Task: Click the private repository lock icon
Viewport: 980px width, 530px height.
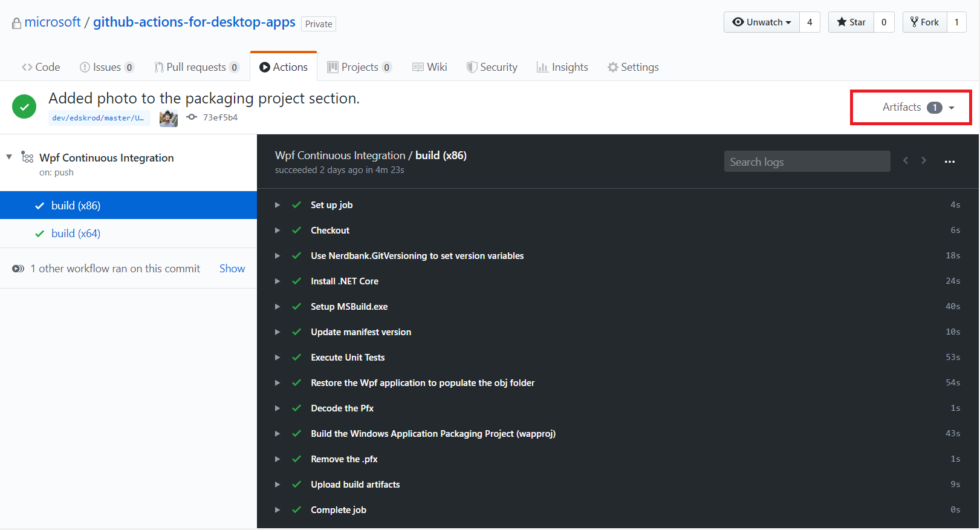Action: tap(16, 23)
